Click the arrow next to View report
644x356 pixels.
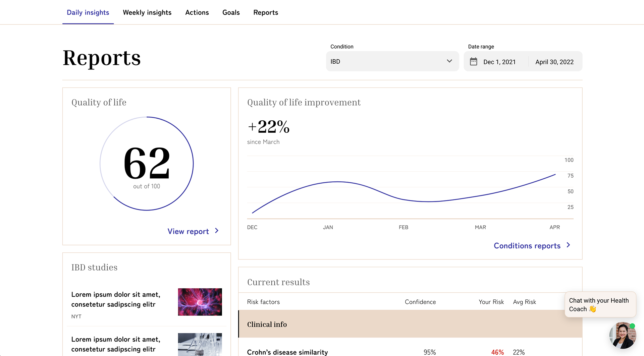(217, 231)
